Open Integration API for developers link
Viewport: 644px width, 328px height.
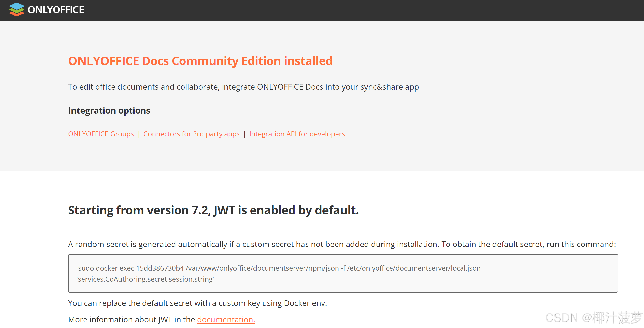point(297,134)
